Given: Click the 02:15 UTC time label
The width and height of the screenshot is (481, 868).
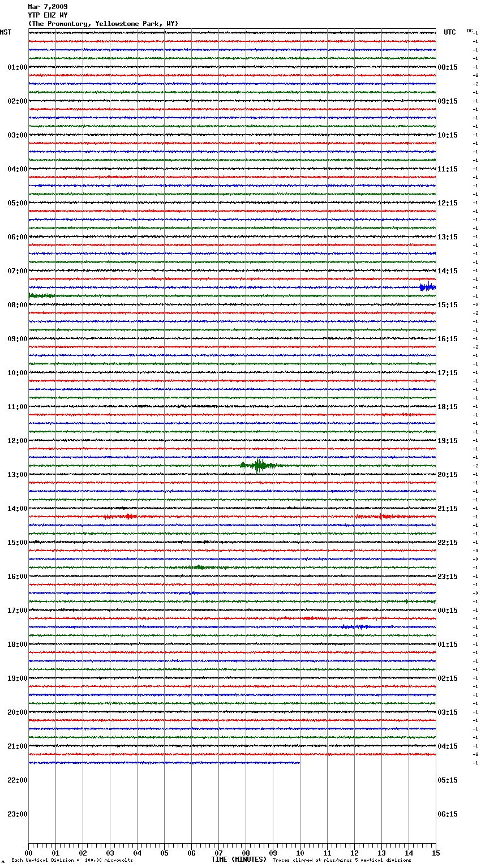Looking at the screenshot, I should 448,678.
